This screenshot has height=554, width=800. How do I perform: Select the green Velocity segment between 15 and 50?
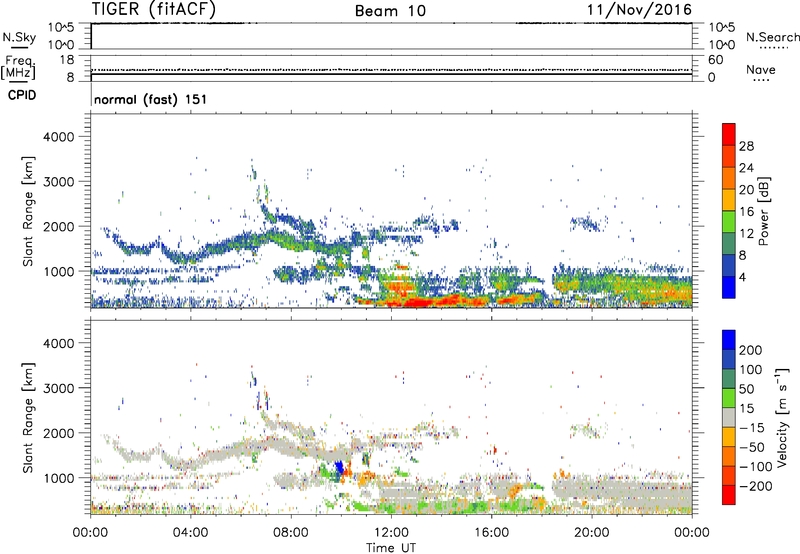(x=729, y=397)
